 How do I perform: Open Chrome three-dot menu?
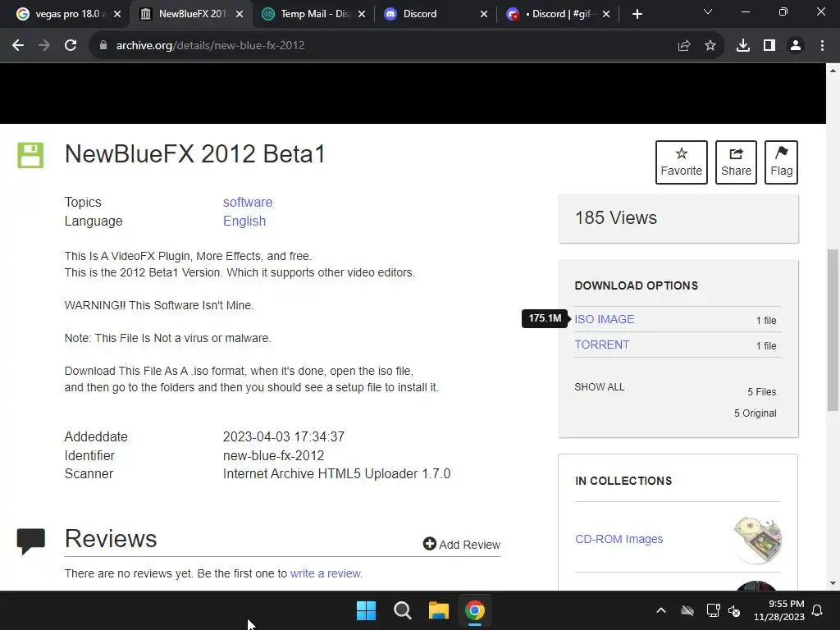pos(822,46)
